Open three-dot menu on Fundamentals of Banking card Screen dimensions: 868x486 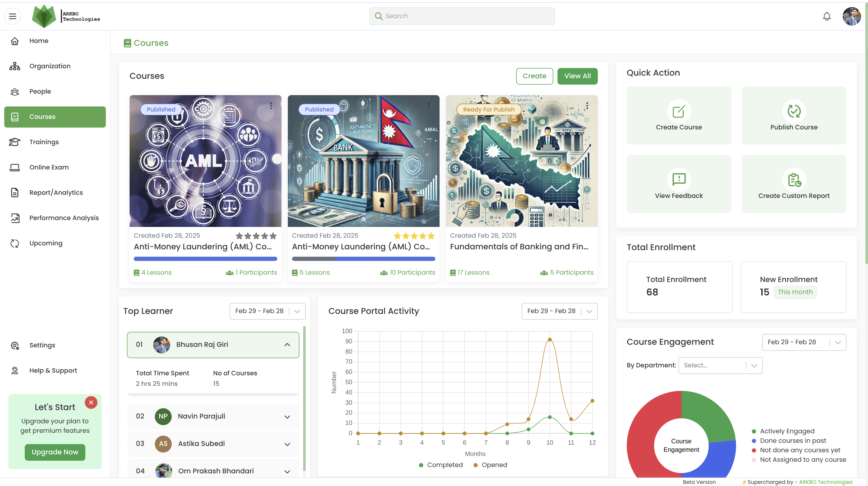(587, 106)
